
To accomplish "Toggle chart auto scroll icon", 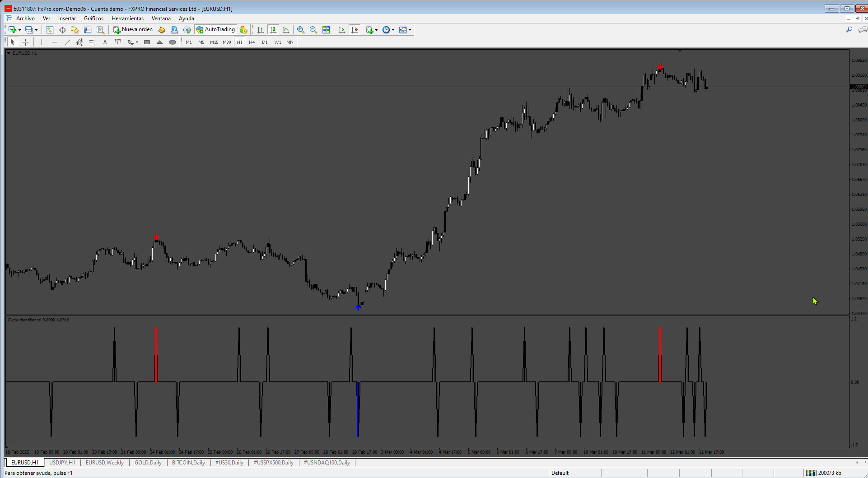I will (x=342, y=30).
